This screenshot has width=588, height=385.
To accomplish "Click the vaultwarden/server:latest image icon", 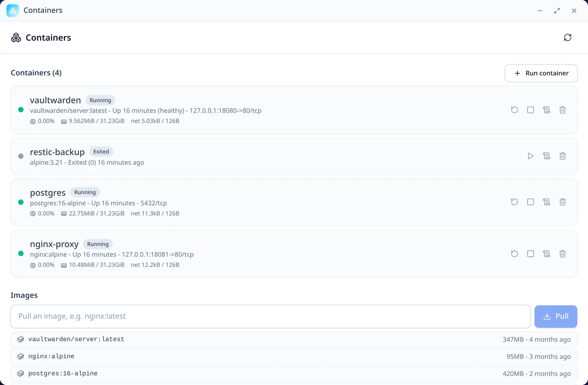I will coord(21,339).
